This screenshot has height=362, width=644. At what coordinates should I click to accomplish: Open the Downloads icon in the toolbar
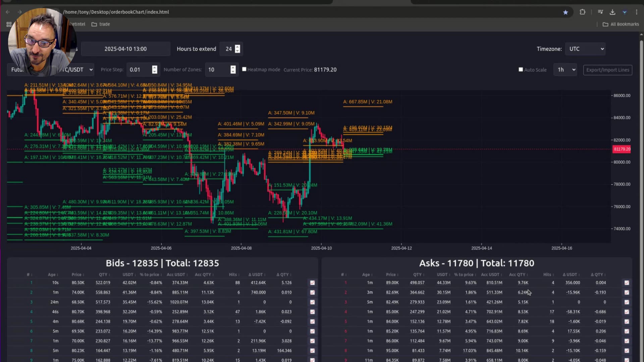click(x=612, y=12)
